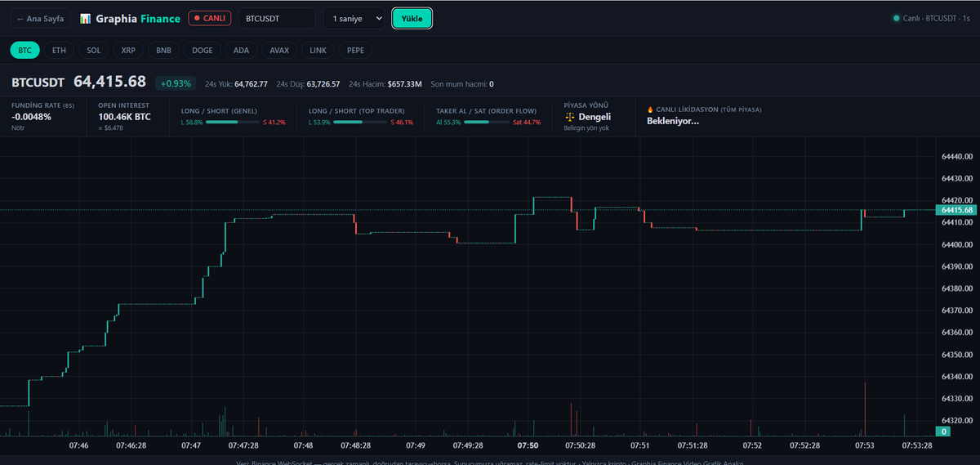Click the Taker Al/Sat order flow bar
Image resolution: width=980 pixels, height=465 pixels.
488,122
